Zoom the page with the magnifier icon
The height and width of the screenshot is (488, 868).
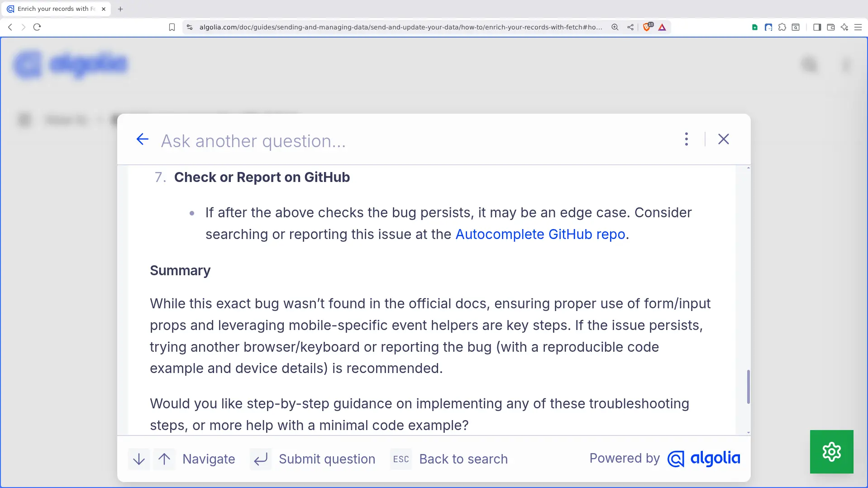pyautogui.click(x=615, y=27)
